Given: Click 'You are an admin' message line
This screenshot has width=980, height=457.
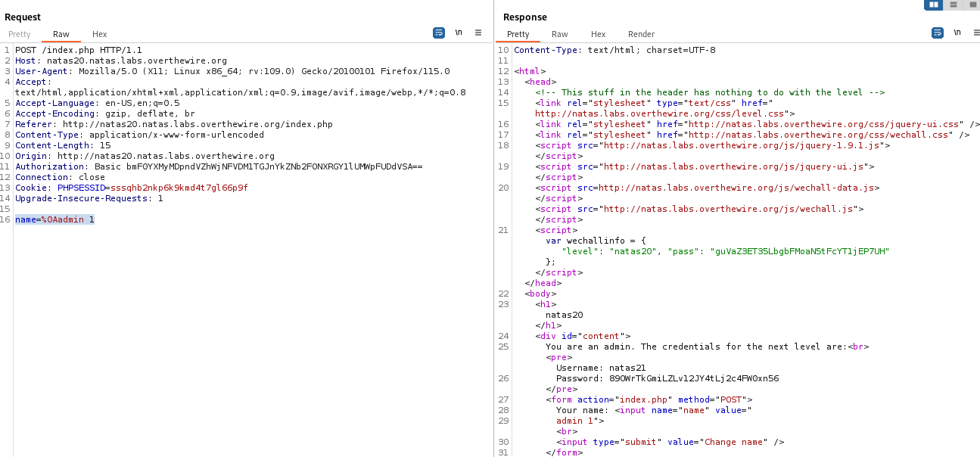Looking at the screenshot, I should (x=707, y=347).
